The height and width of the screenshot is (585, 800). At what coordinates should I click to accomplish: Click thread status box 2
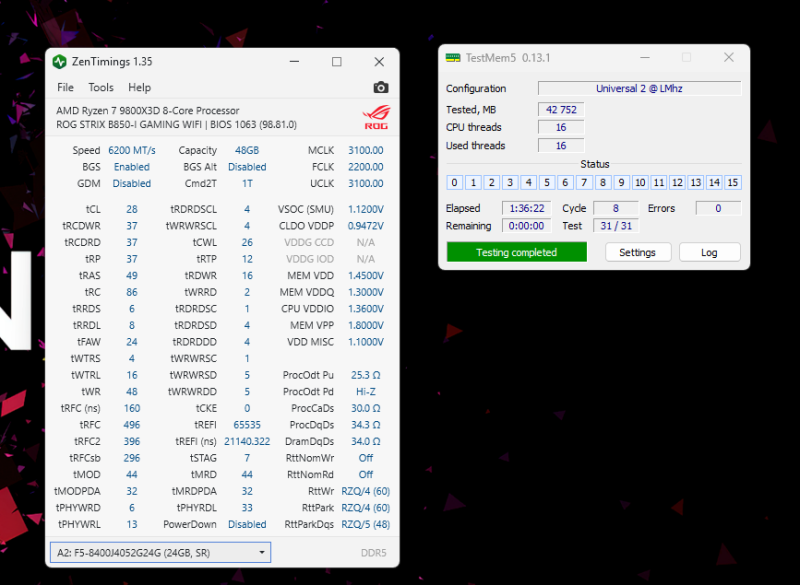point(491,183)
